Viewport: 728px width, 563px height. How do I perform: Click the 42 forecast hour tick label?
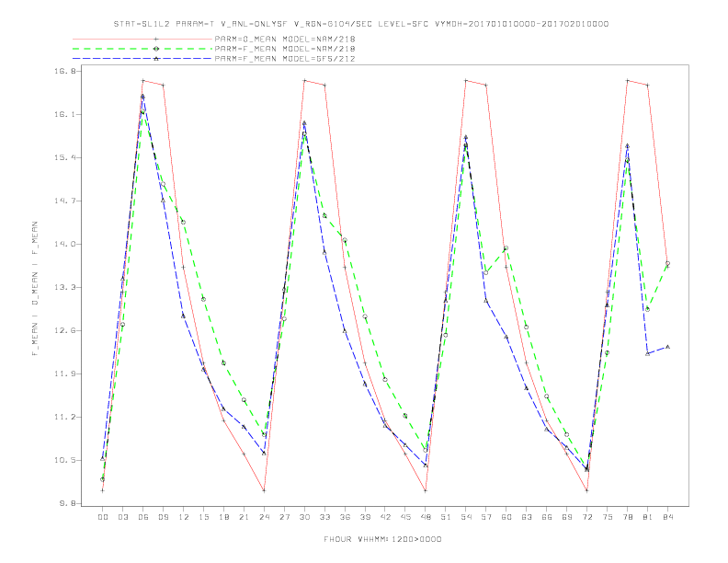tap(385, 517)
